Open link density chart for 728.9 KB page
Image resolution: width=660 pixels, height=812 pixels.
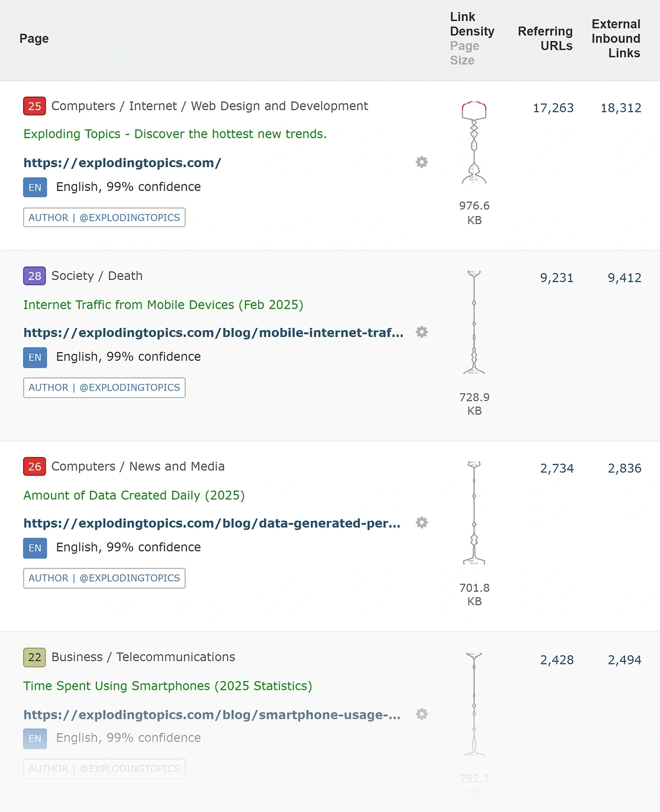pyautogui.click(x=474, y=322)
